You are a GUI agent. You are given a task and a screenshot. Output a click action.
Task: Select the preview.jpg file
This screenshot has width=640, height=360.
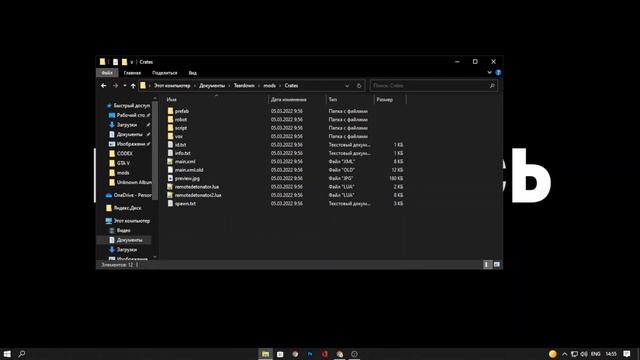187,178
